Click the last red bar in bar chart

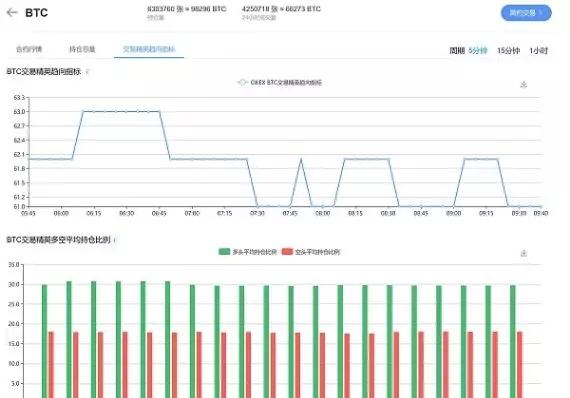pyautogui.click(x=519, y=365)
